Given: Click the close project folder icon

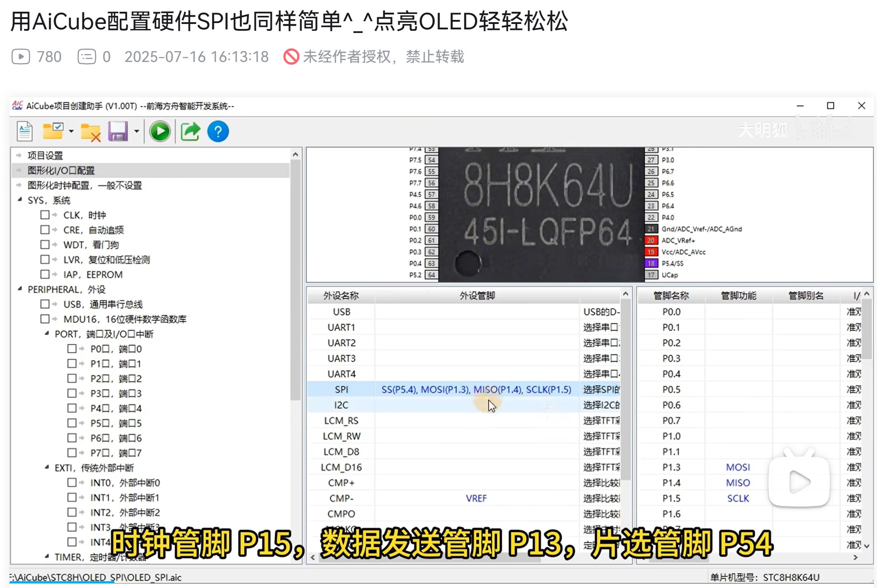Looking at the screenshot, I should [90, 132].
